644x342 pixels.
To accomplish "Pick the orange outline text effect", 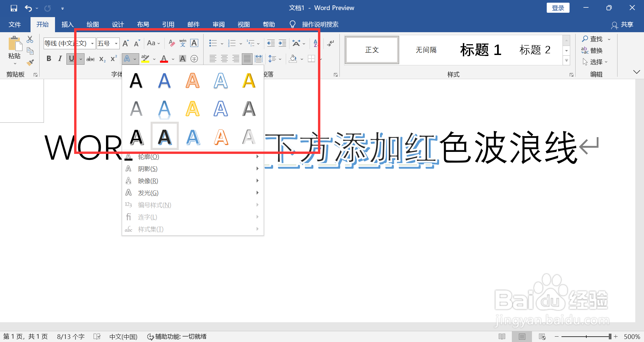I will click(x=221, y=137).
